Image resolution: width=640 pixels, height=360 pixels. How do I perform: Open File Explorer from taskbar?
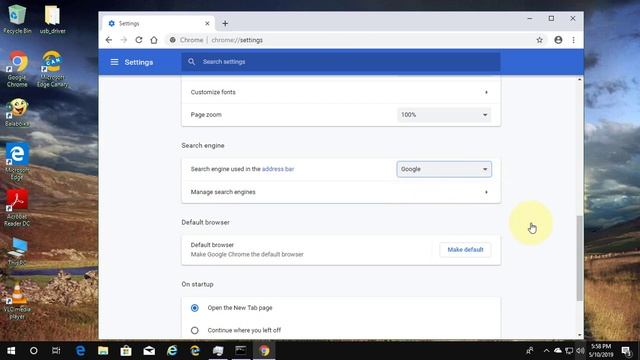click(103, 351)
